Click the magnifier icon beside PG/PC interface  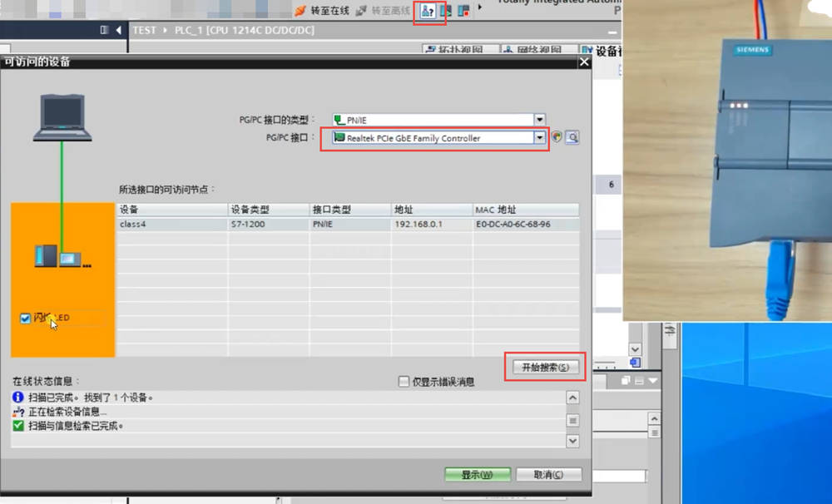pos(572,138)
